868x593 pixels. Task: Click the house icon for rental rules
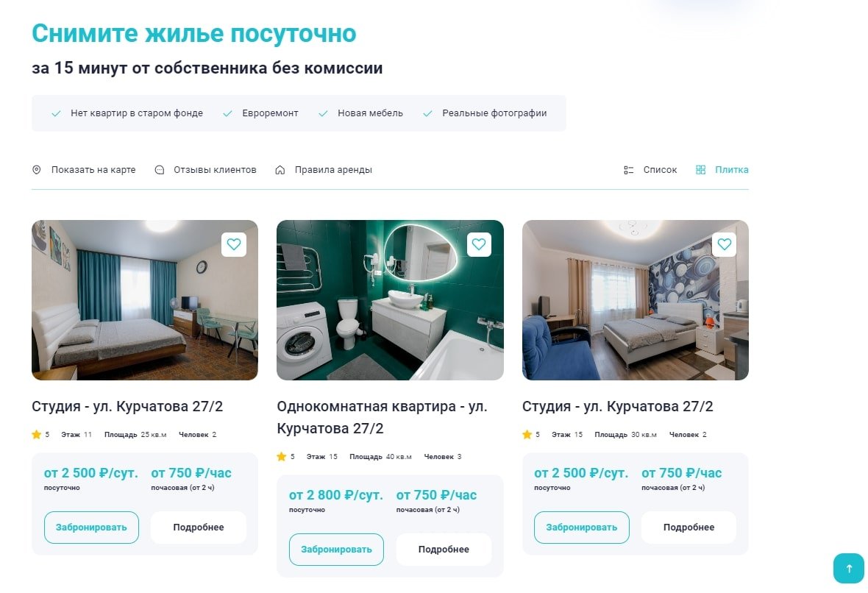[280, 170]
